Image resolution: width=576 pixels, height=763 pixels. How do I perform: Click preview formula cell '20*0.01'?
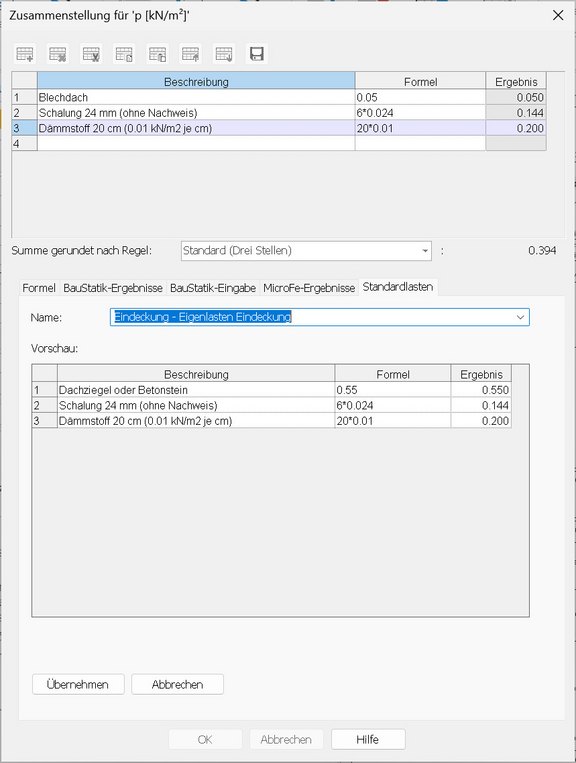(x=393, y=421)
